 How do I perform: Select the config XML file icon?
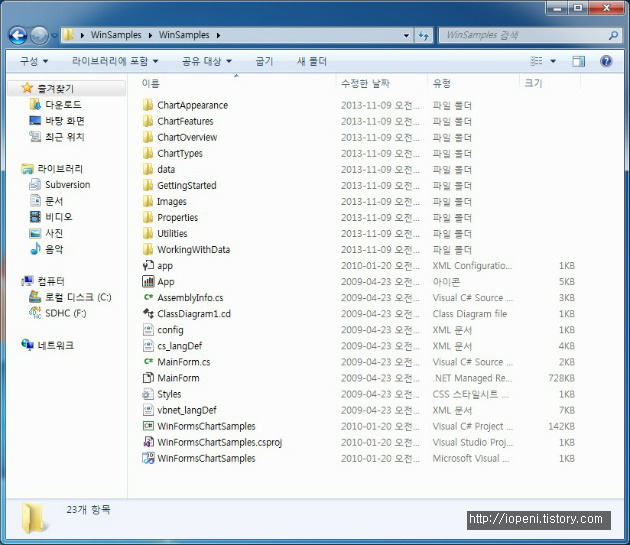[x=148, y=330]
